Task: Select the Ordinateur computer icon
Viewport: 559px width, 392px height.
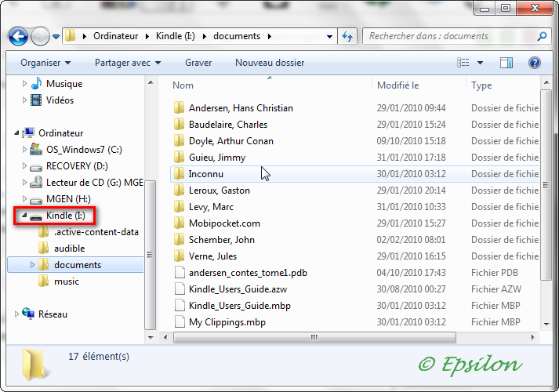Action: click(28, 133)
